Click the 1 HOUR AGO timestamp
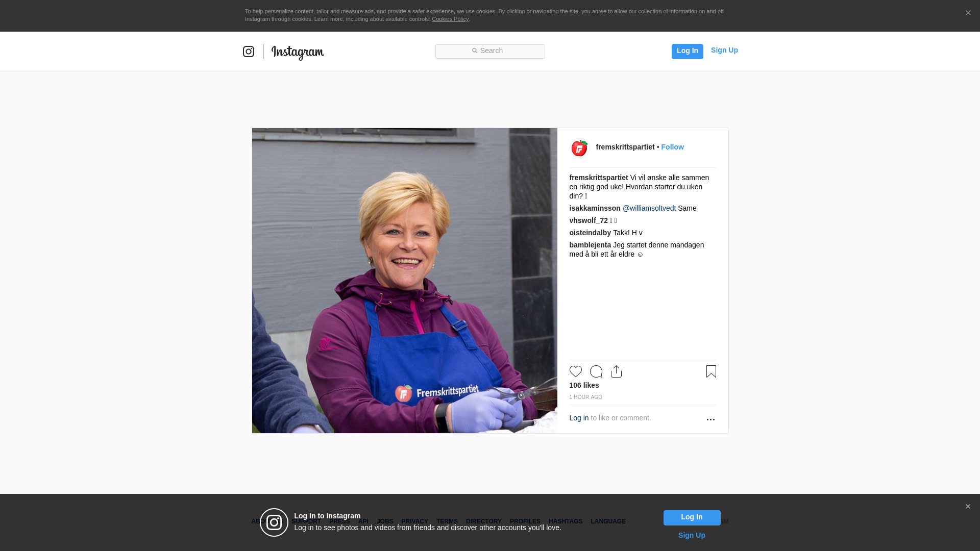Viewport: 980px width, 551px height. point(585,397)
